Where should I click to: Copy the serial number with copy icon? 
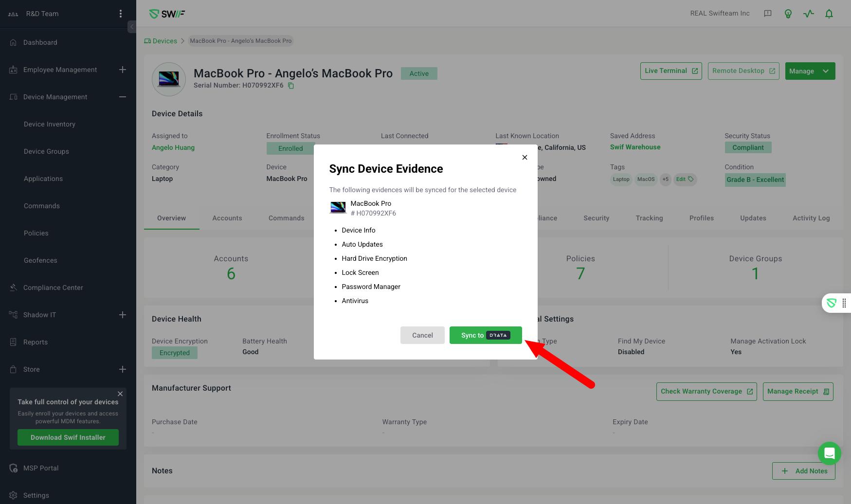pyautogui.click(x=291, y=86)
